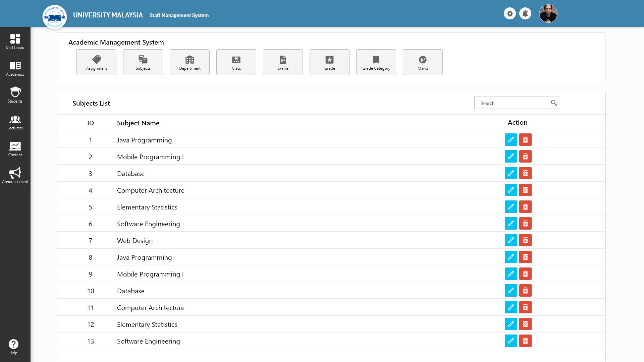Viewport: 644px width, 362px height.
Task: Open the Grade module tile
Action: tap(330, 62)
